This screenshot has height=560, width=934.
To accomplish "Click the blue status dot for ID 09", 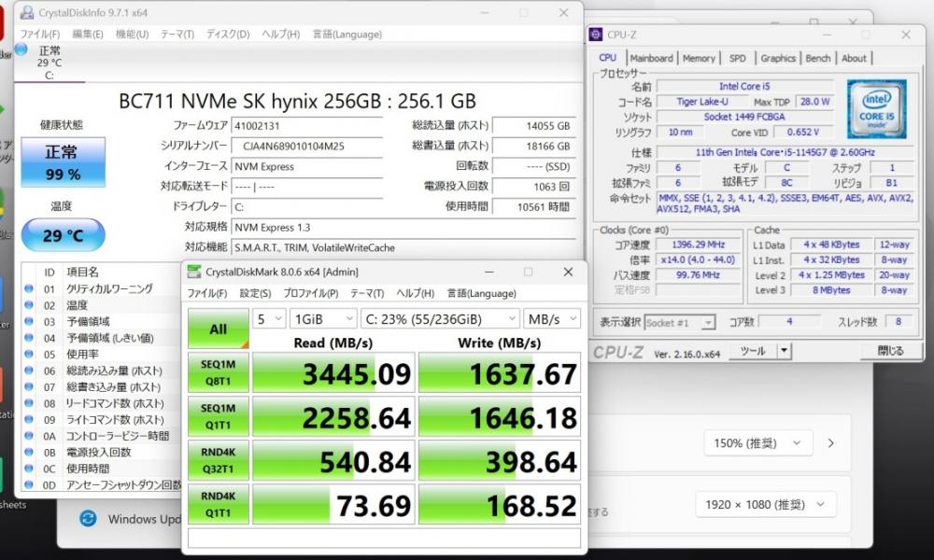I will tap(29, 420).
